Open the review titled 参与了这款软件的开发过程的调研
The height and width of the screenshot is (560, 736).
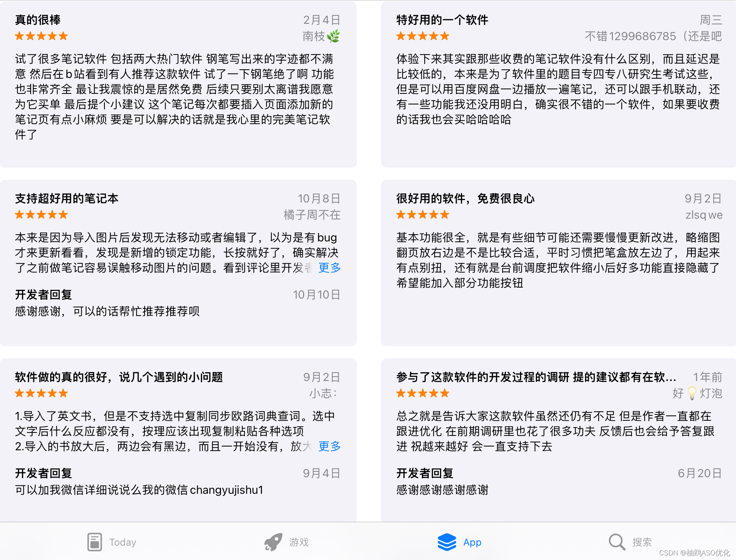[x=536, y=377]
